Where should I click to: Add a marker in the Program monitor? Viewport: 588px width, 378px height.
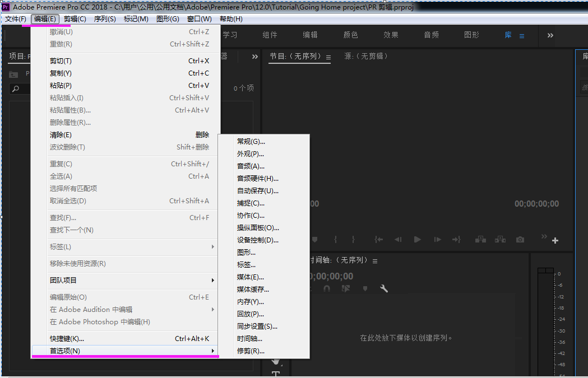tap(315, 239)
